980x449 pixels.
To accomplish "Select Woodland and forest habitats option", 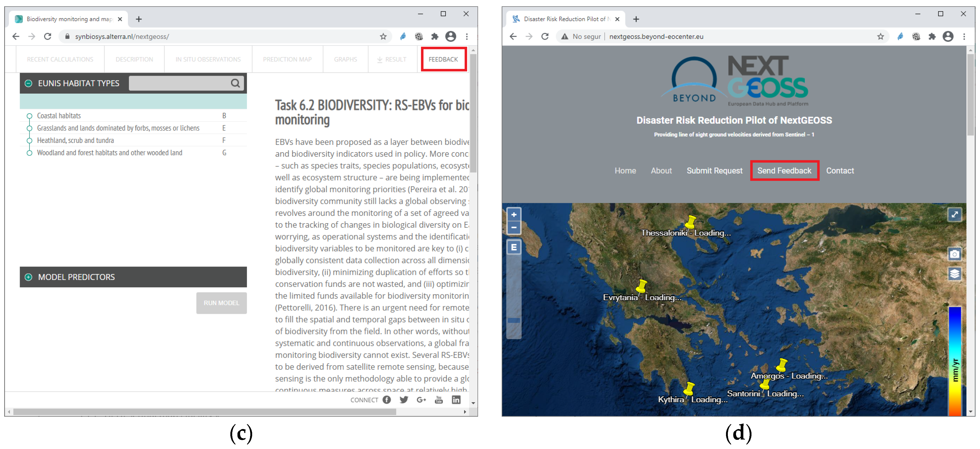I will (109, 153).
